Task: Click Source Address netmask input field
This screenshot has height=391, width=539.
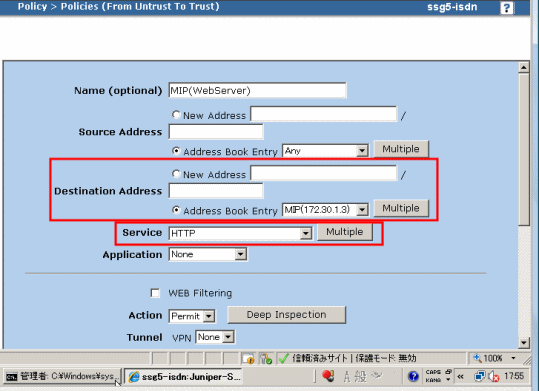Action: click(x=216, y=132)
